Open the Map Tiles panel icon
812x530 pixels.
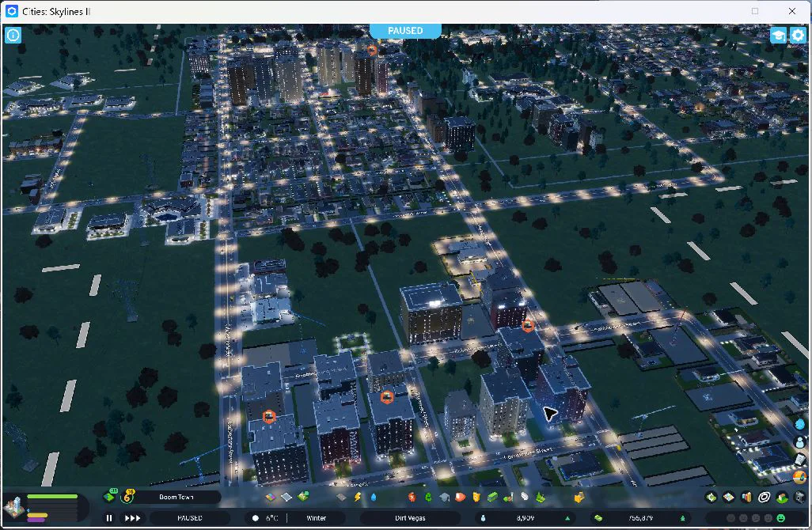pyautogui.click(x=729, y=498)
